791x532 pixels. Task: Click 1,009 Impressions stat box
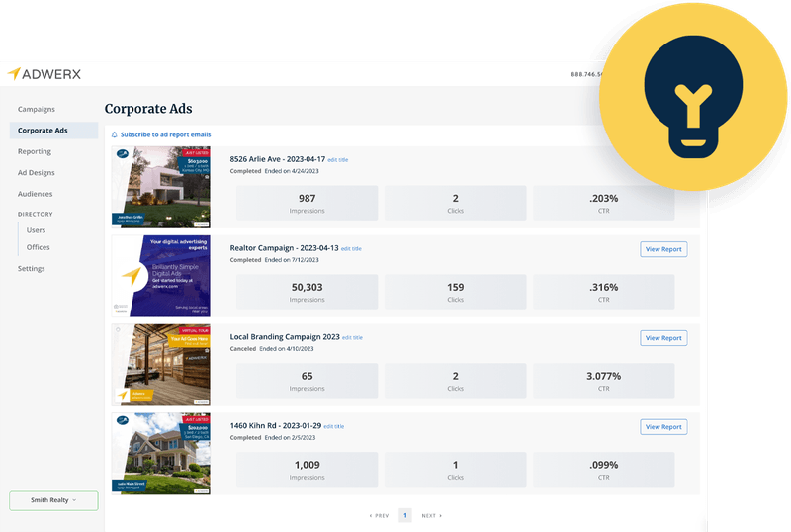[x=307, y=470]
